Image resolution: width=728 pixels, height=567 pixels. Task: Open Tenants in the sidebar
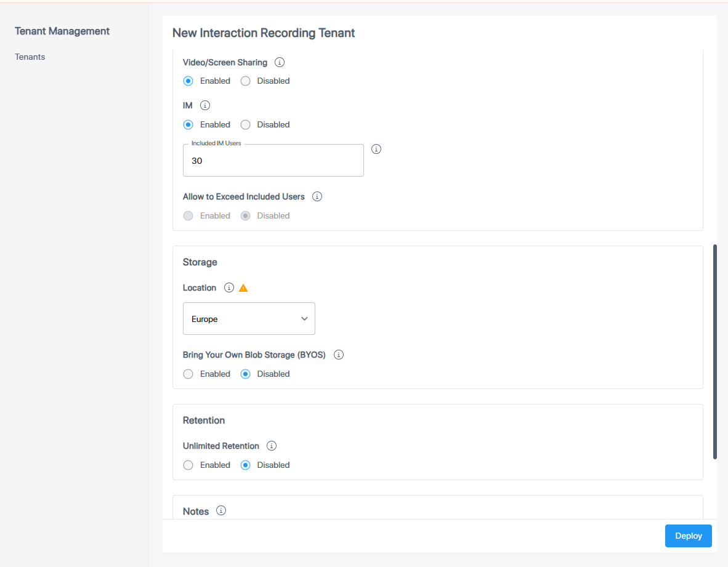coord(30,57)
